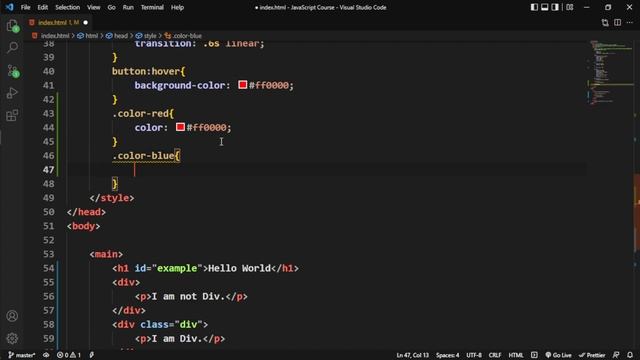This screenshot has height=360, width=640.
Task: Click the synchronize changes icon in status bar
Action: tap(46, 355)
